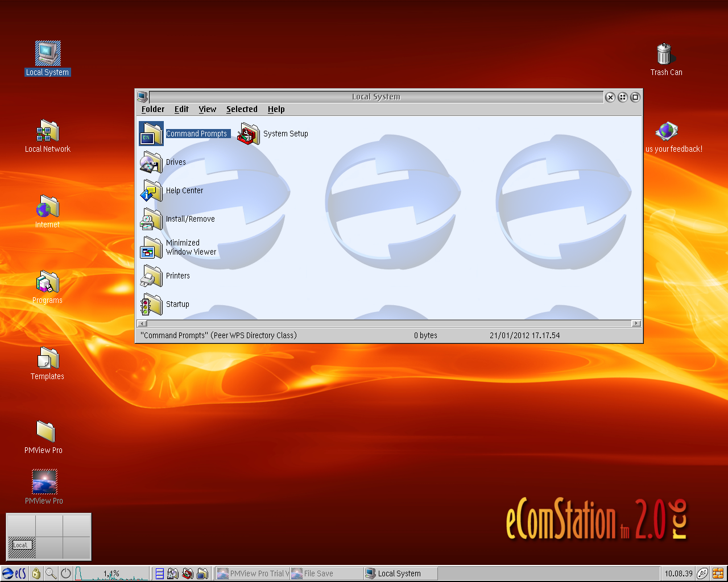Switch to top-right virtual desktop in pager

tap(76, 526)
